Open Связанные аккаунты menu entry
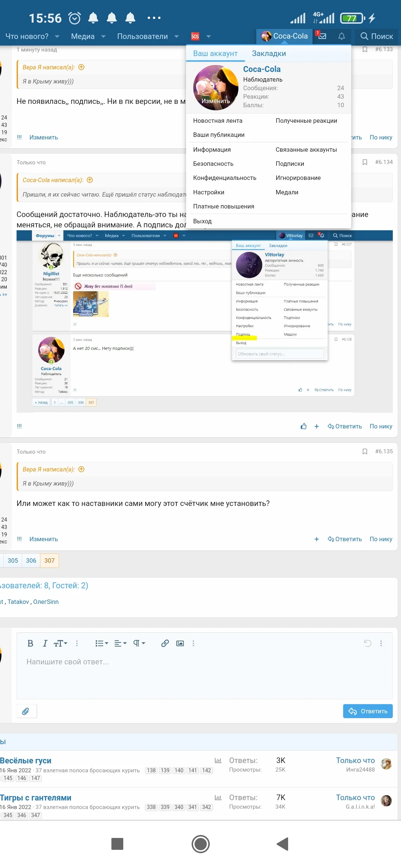The width and height of the screenshot is (401, 868). pyautogui.click(x=306, y=149)
